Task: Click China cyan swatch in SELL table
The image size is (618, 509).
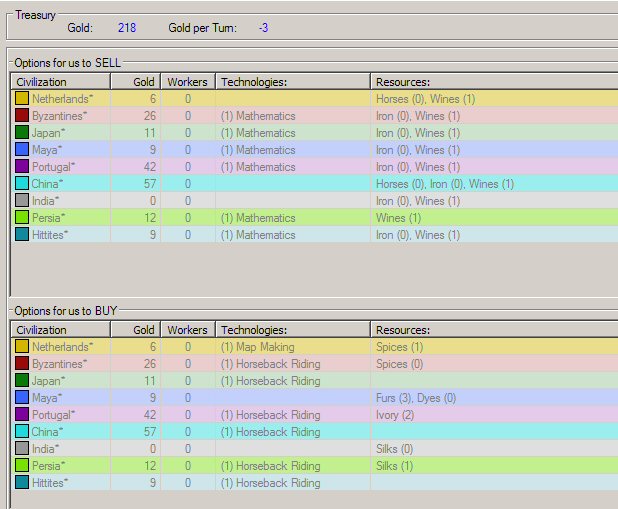Action: coord(22,183)
